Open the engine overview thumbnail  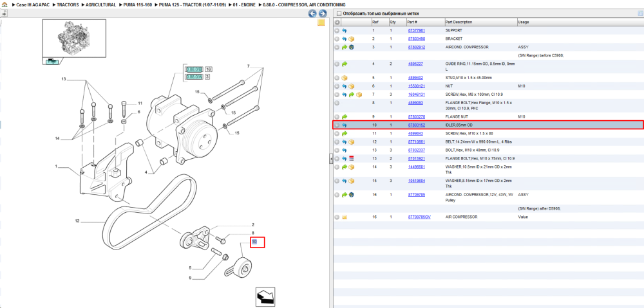click(74, 39)
